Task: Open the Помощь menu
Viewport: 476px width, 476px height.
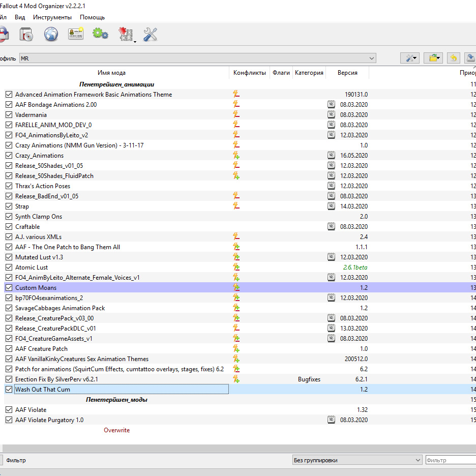Action: point(92,17)
